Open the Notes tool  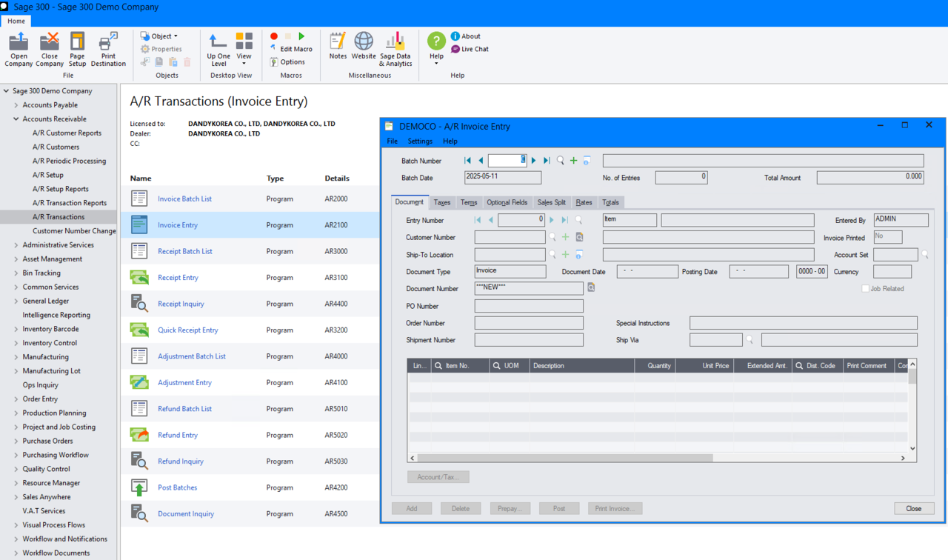tap(338, 46)
